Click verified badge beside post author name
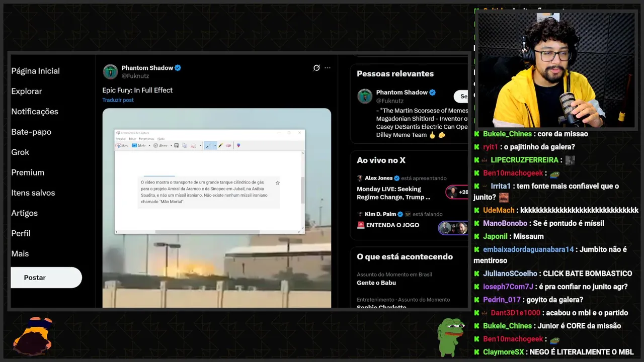This screenshot has width=644, height=362. coord(178,68)
